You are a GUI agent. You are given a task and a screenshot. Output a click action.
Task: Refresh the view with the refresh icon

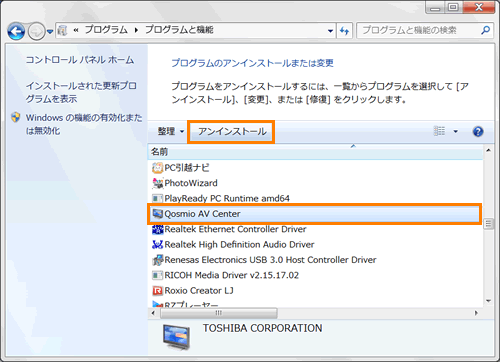[344, 31]
